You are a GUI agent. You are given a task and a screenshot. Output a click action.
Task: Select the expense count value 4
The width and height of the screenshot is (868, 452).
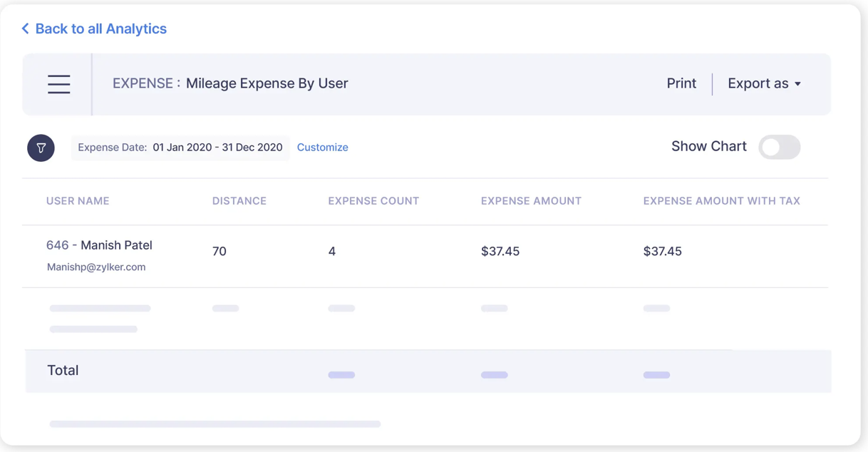tap(332, 252)
